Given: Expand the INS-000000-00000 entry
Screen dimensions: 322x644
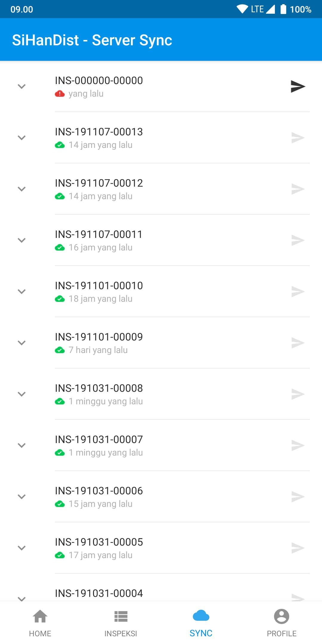Looking at the screenshot, I should point(21,86).
